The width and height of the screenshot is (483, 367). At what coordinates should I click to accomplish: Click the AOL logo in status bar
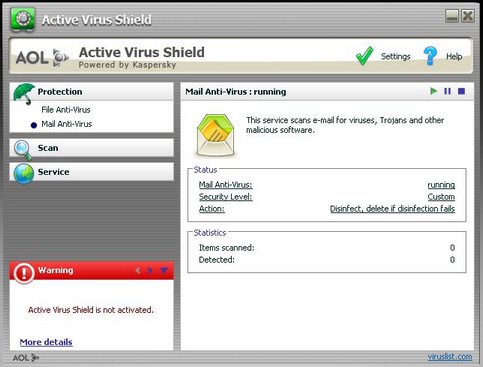point(26,358)
